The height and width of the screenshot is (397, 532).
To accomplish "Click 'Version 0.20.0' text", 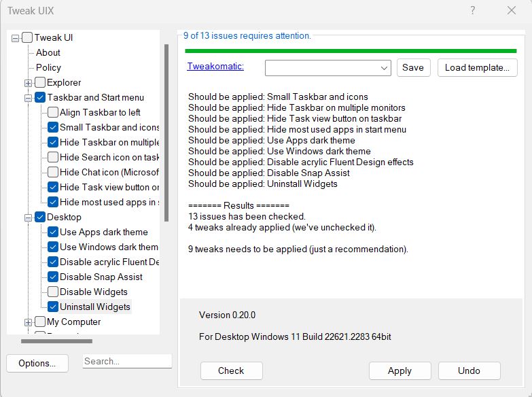I will [x=228, y=315].
